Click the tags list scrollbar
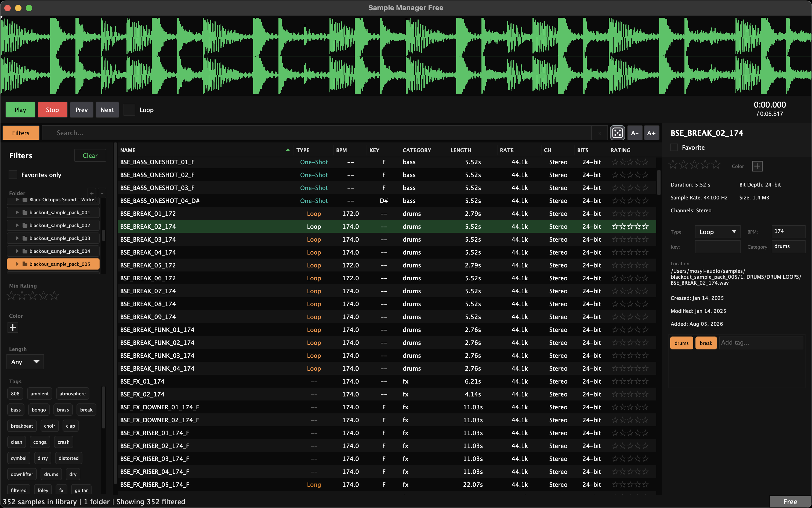 coord(104,407)
